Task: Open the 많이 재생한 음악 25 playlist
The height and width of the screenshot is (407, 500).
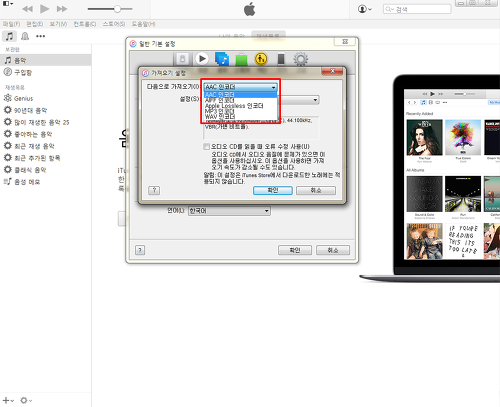Action: click(45, 122)
